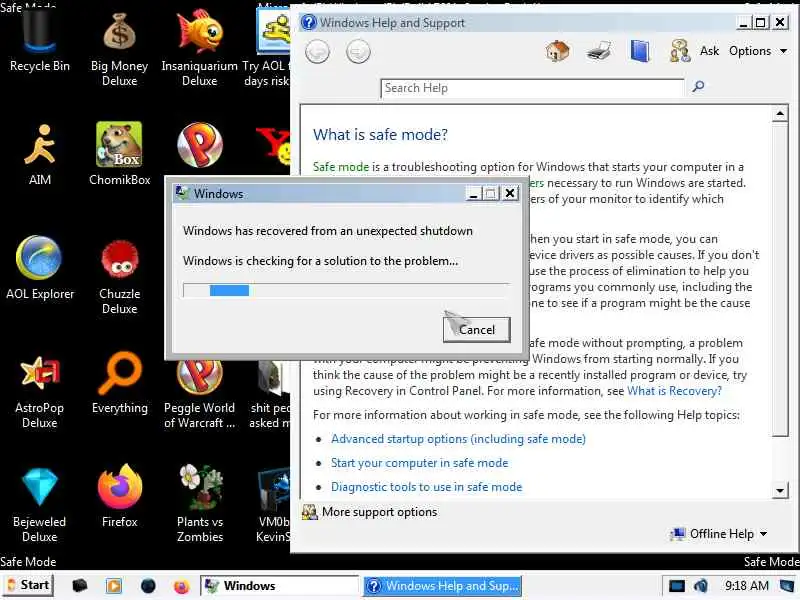The image size is (800, 600).
Task: Select the Plants vs Zombies icon
Action: [199, 504]
